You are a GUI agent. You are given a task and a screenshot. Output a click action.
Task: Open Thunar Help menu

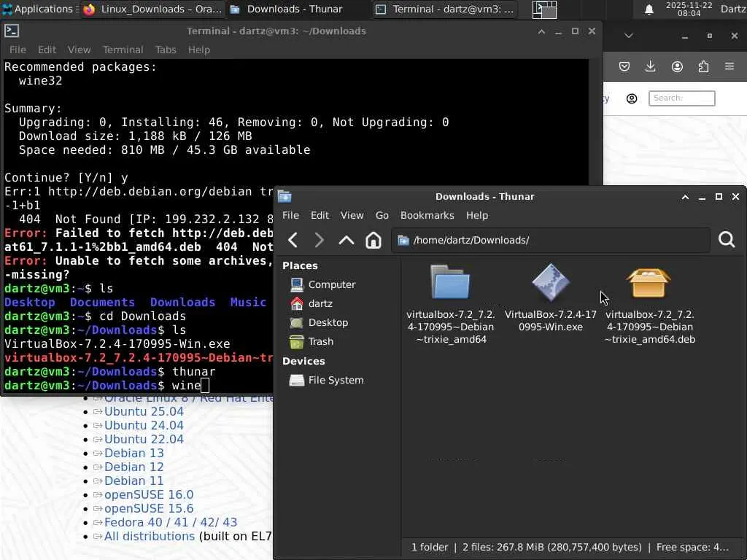pyautogui.click(x=477, y=215)
